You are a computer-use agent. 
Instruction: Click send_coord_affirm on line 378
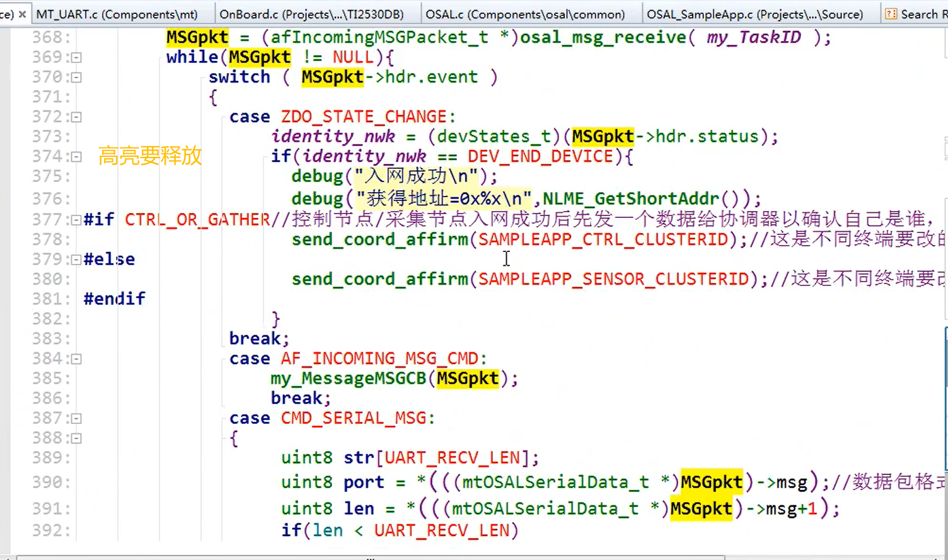pos(379,239)
